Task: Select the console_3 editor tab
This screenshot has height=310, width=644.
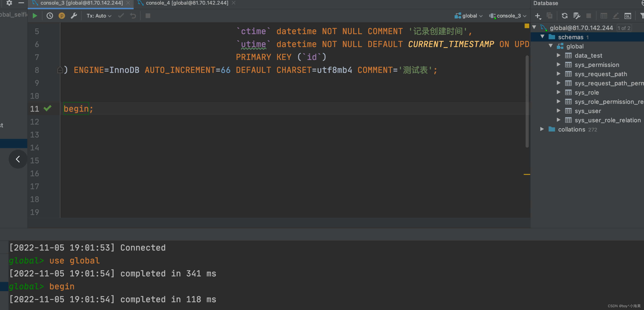Action: pos(81,3)
